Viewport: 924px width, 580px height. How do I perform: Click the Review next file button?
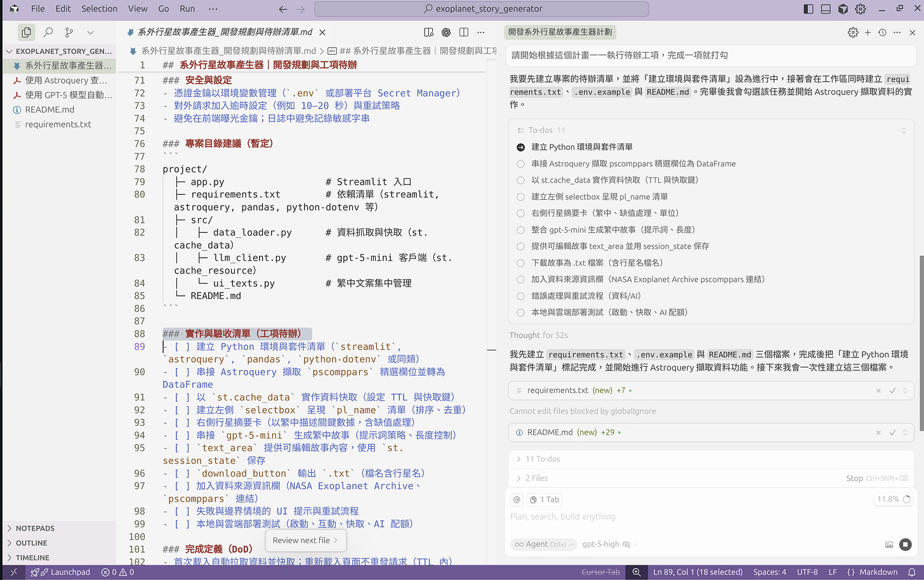(x=306, y=541)
